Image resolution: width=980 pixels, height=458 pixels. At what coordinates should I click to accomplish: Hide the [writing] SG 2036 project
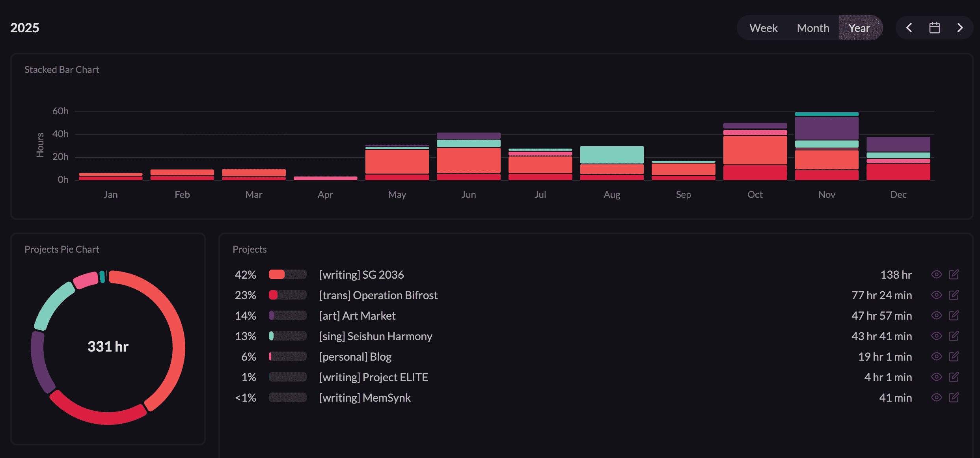click(x=937, y=274)
